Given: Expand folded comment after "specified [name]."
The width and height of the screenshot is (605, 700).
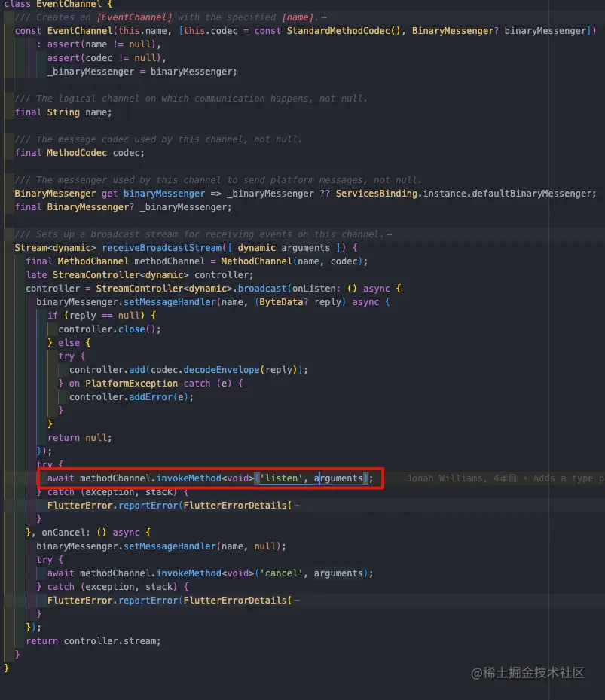Looking at the screenshot, I should click(x=324, y=17).
